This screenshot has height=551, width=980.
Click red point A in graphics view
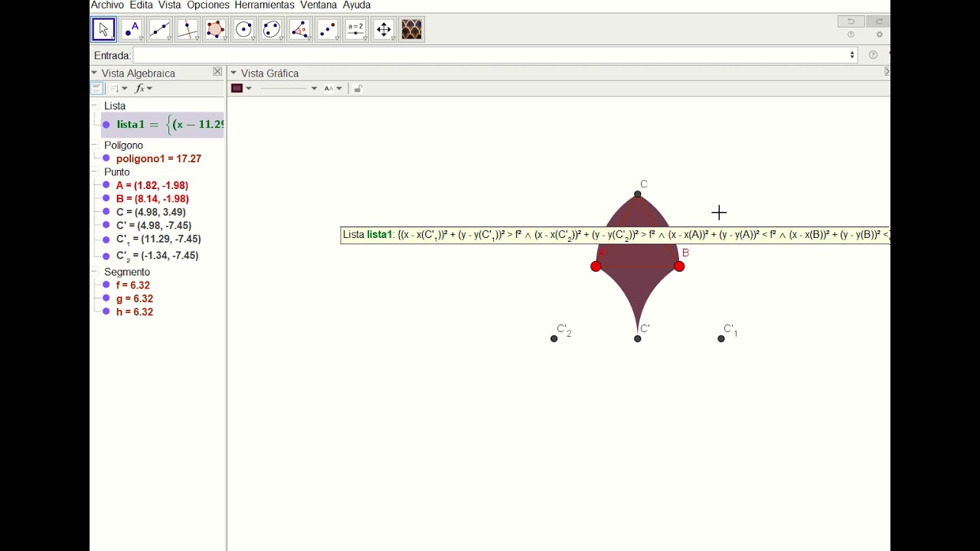[x=596, y=266]
